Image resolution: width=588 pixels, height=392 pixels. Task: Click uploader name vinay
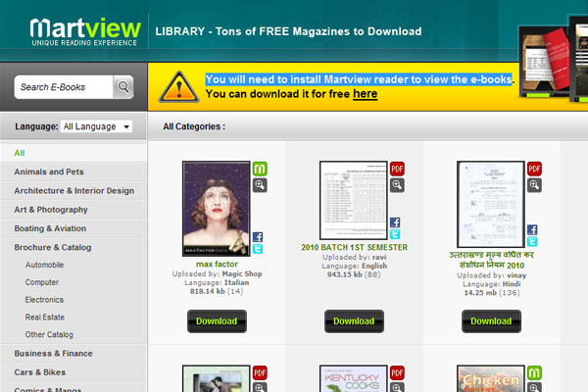(x=516, y=275)
